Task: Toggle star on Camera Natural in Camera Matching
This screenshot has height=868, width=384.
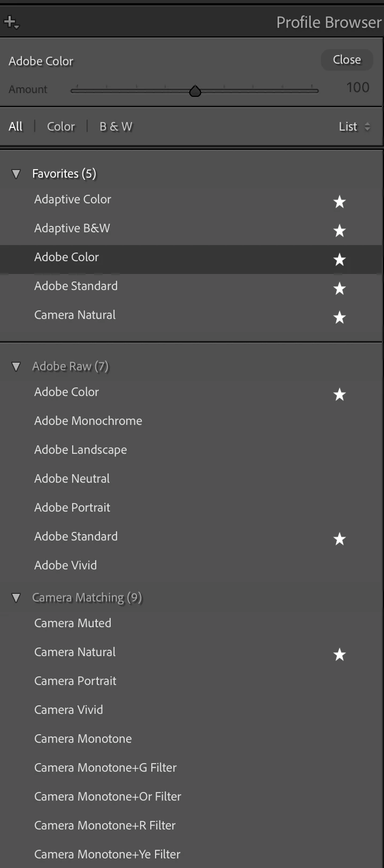Action: [x=340, y=654]
